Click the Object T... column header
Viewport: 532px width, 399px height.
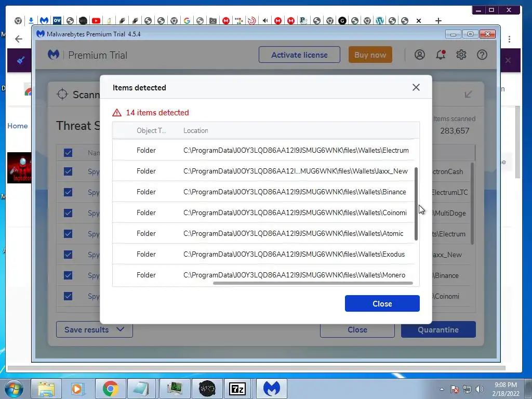click(x=151, y=130)
